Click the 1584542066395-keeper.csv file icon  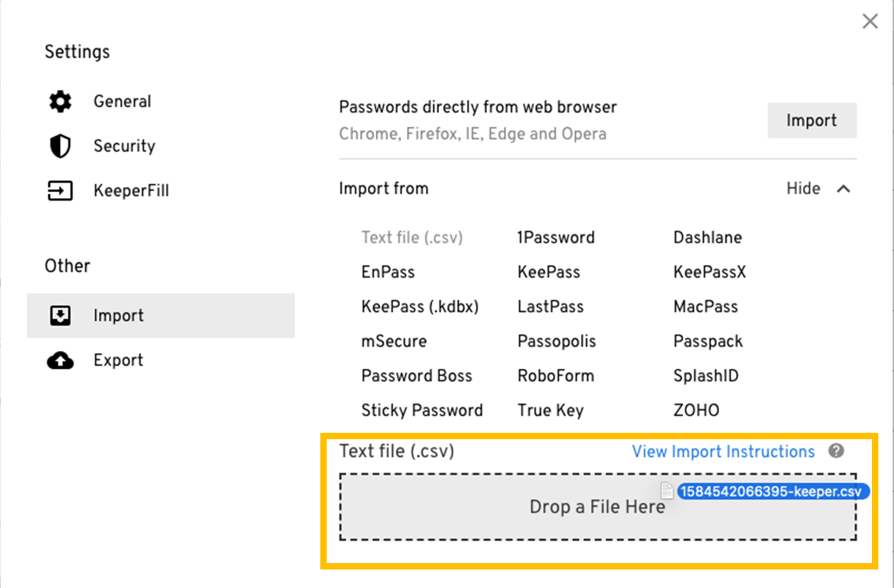point(667,491)
